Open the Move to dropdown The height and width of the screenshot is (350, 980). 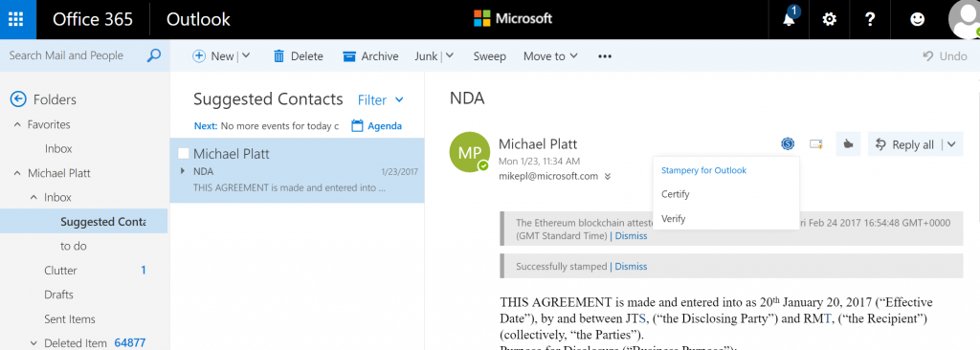[550, 56]
